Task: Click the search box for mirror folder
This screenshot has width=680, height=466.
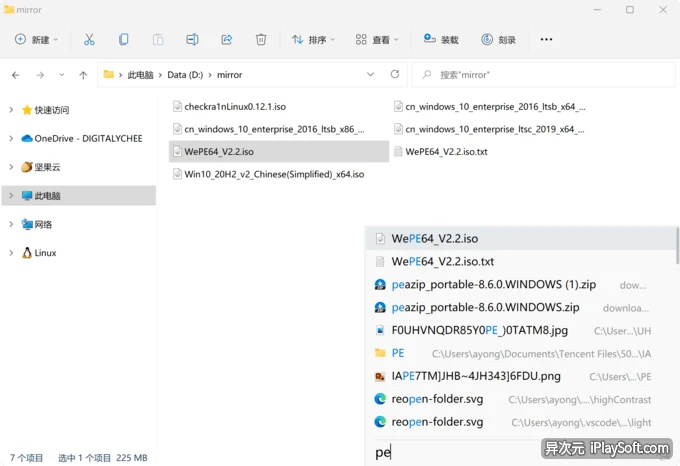Action: pos(540,75)
